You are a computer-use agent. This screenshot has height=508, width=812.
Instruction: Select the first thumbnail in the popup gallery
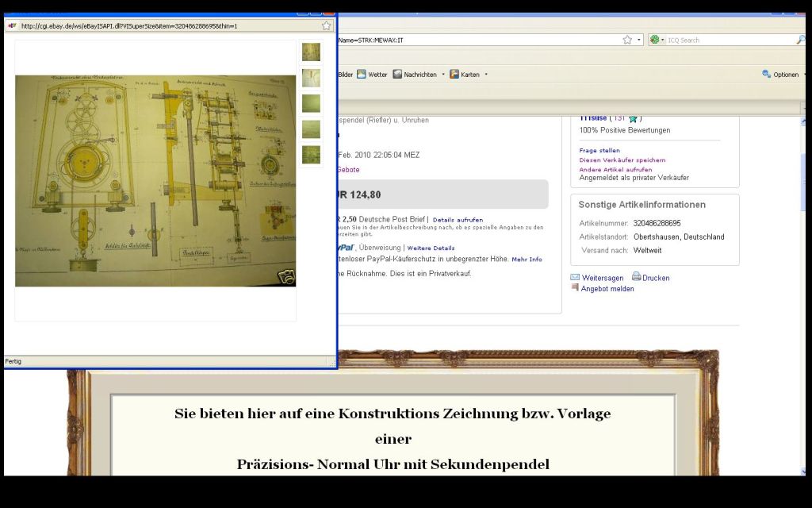(311, 52)
